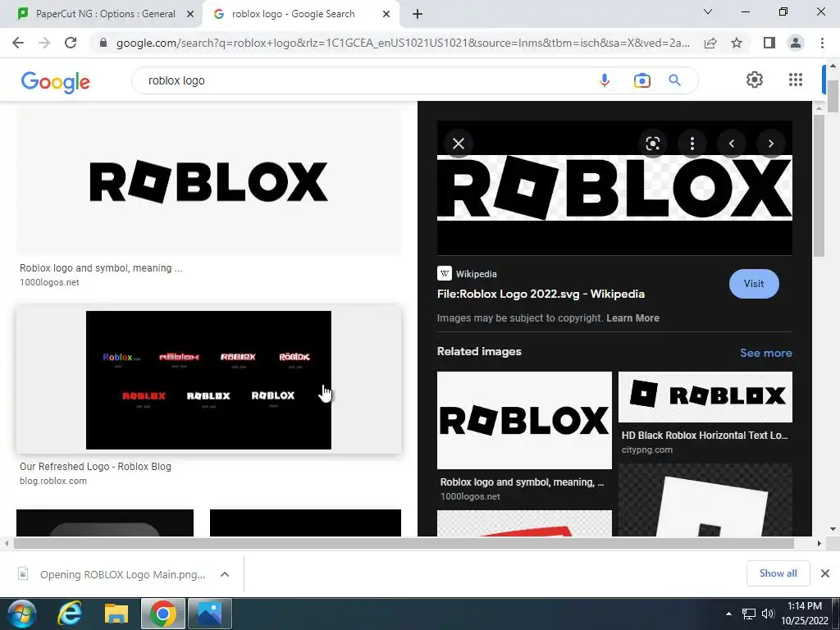The height and width of the screenshot is (630, 840).
Task: Close the PaperCut NG tab
Action: point(190,14)
